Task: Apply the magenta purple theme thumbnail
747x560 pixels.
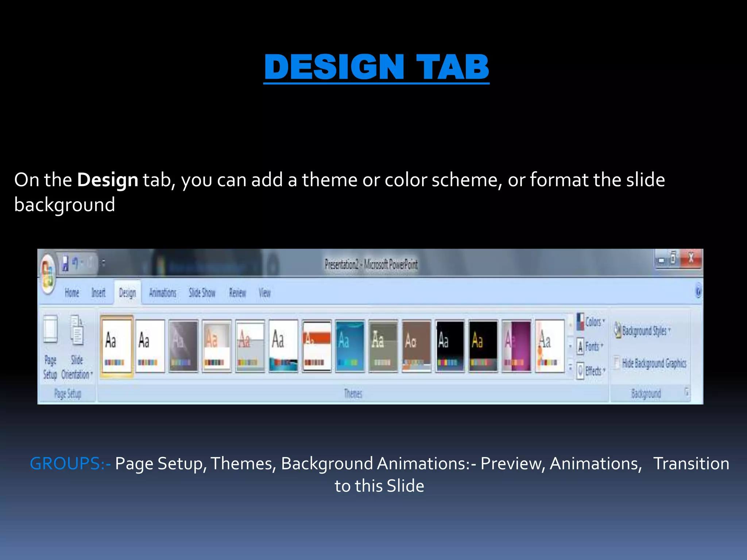Action: (516, 346)
